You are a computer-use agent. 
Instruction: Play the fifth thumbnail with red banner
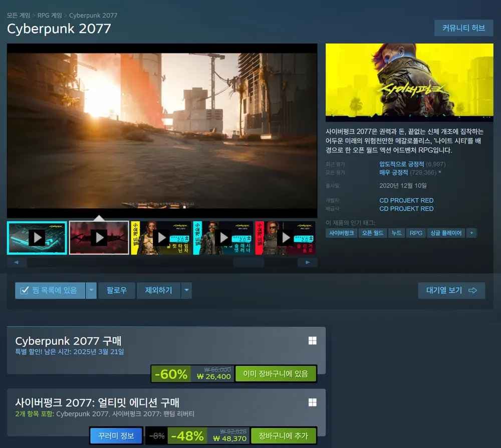click(285, 238)
